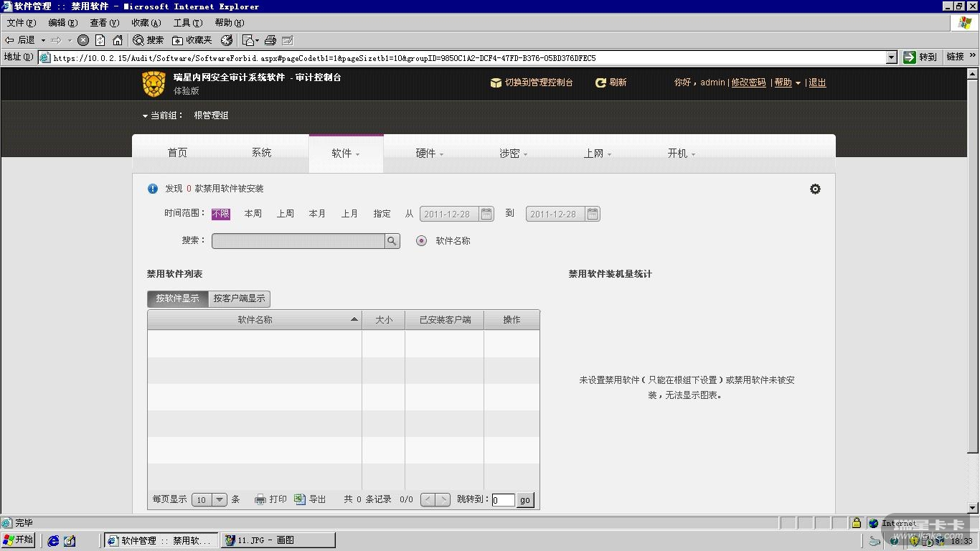Open the end date calendar picker
The image size is (980, 551).
click(592, 214)
